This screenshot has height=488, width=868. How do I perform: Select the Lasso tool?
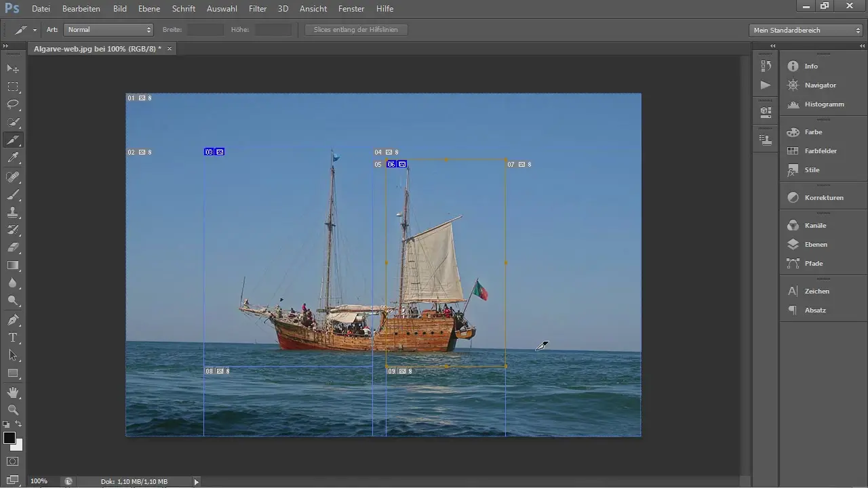(13, 104)
